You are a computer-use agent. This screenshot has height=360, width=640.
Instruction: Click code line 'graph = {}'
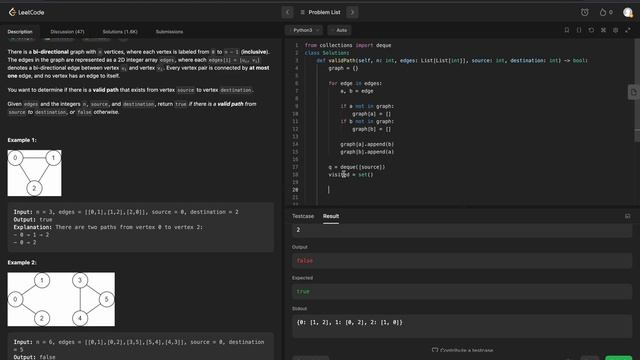pos(343,68)
